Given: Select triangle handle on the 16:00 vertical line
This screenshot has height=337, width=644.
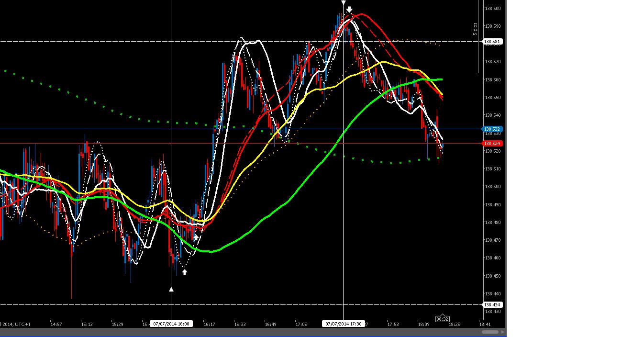Looking at the screenshot, I should (171, 289).
